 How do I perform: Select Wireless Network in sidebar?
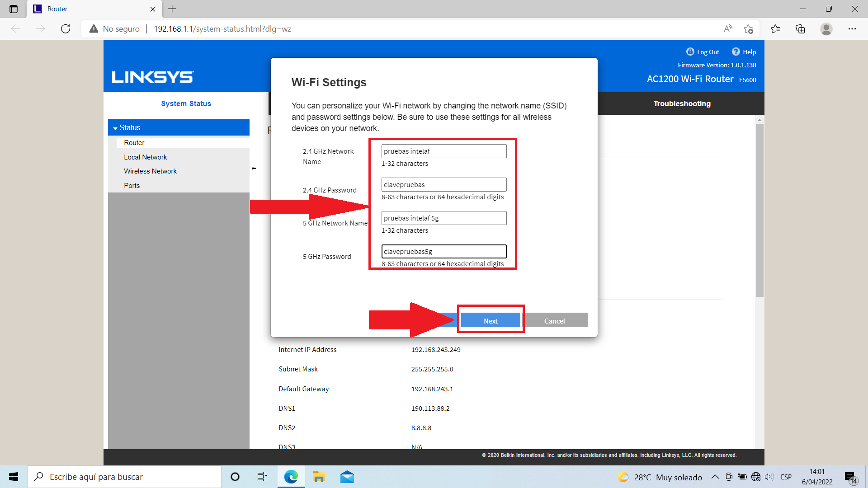(x=150, y=171)
